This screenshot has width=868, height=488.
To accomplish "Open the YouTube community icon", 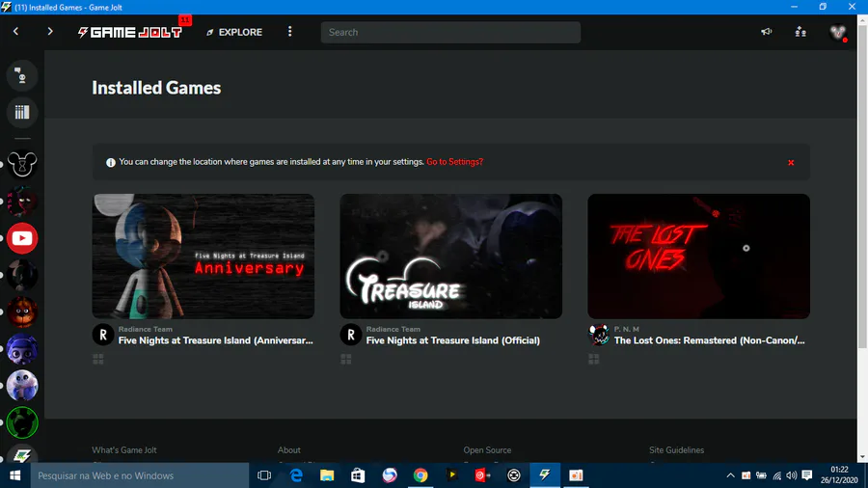I will (22, 238).
